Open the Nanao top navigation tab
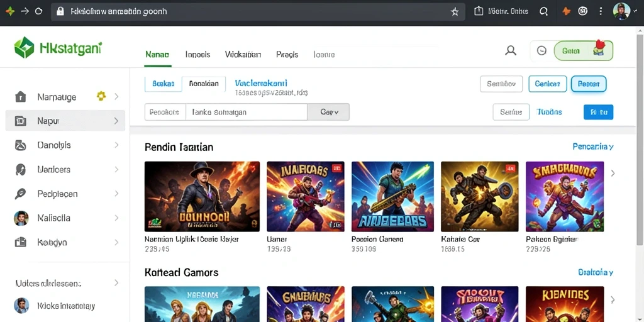 click(157, 54)
